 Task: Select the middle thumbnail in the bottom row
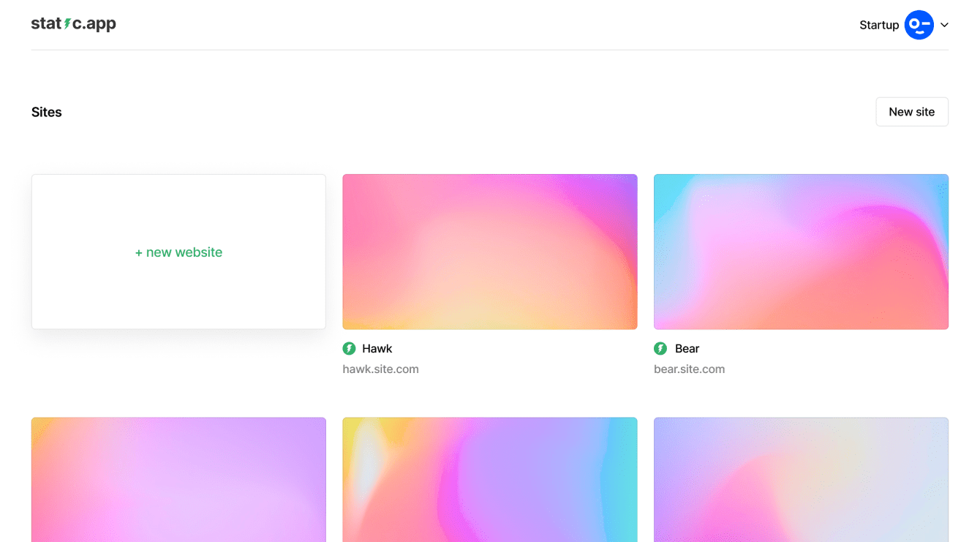point(489,480)
